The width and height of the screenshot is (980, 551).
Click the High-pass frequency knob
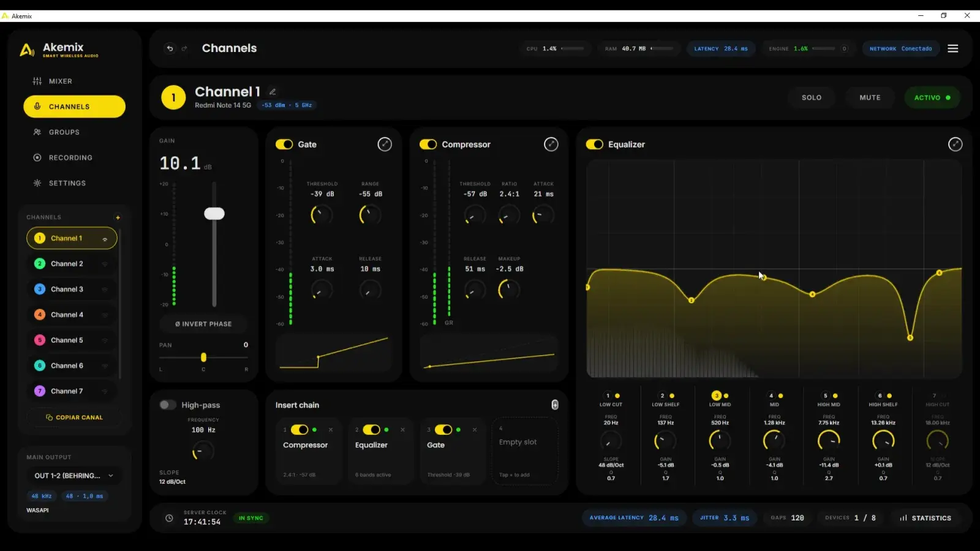coord(203,452)
